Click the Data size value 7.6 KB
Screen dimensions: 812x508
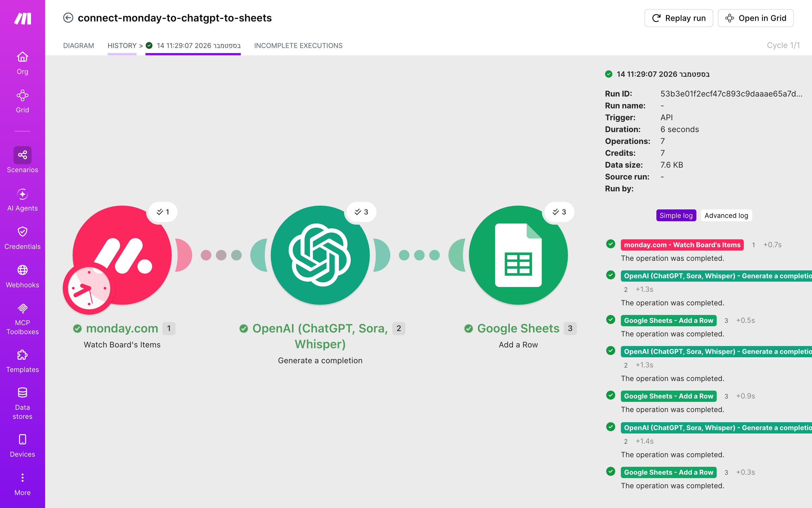671,165
